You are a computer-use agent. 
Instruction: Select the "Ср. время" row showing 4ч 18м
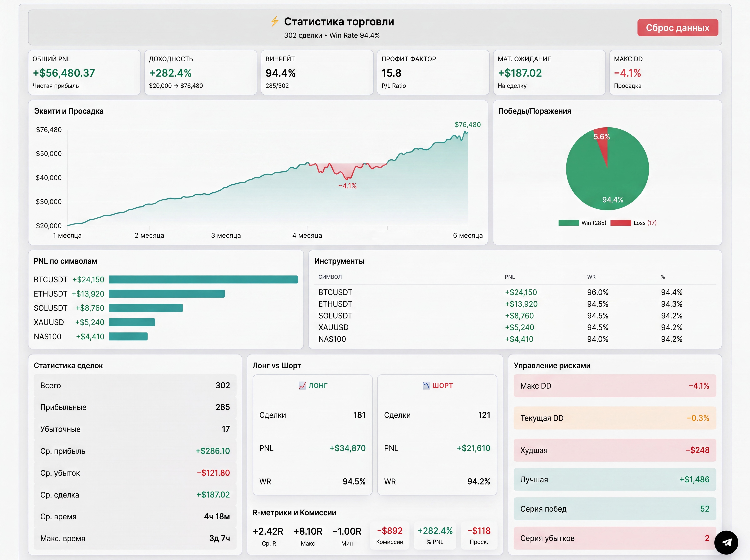135,517
